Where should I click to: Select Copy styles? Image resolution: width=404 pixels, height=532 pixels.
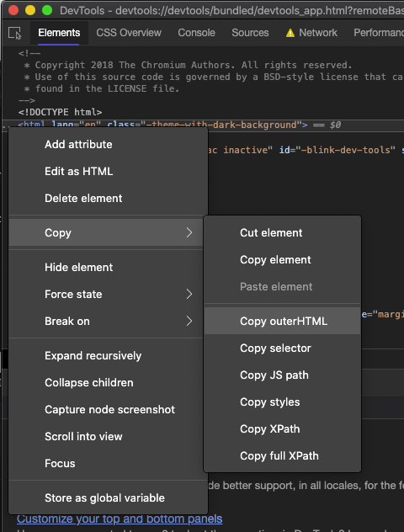pyautogui.click(x=282, y=402)
